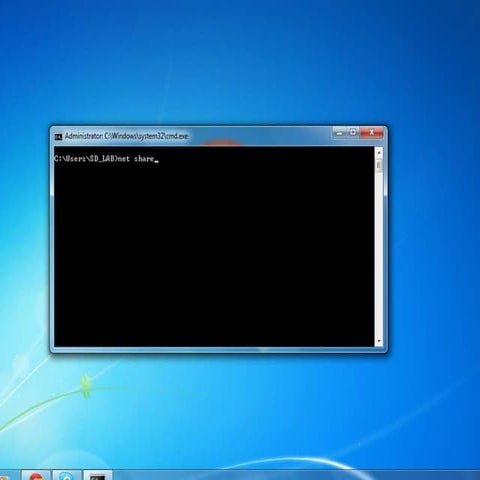Click the cmd icon in the title bar

point(58,137)
